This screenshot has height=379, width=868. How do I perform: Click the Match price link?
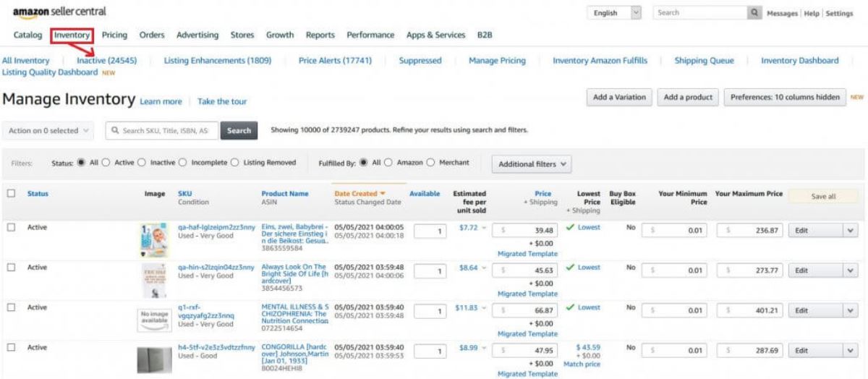[x=582, y=364]
